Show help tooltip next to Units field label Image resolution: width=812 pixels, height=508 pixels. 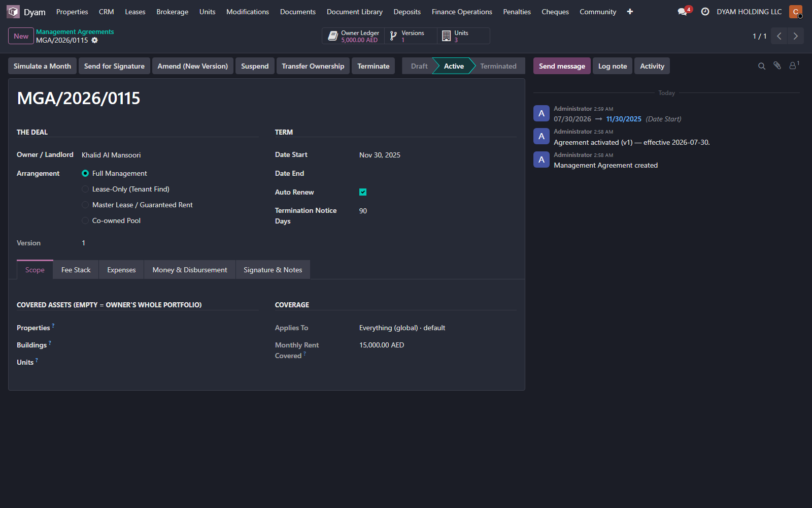pyautogui.click(x=37, y=360)
